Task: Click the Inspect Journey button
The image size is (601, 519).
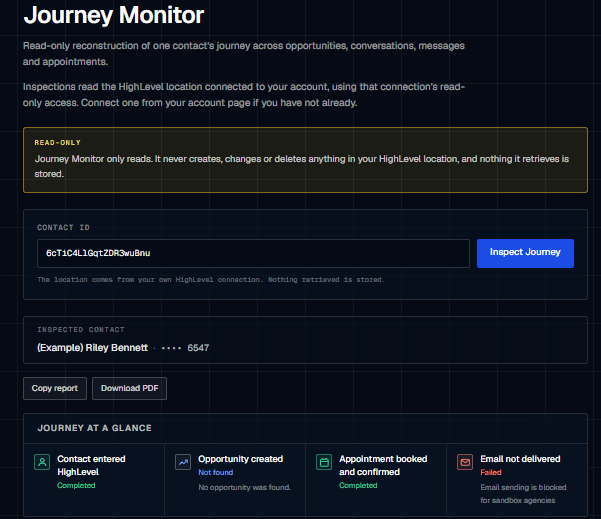Action: 525,253
